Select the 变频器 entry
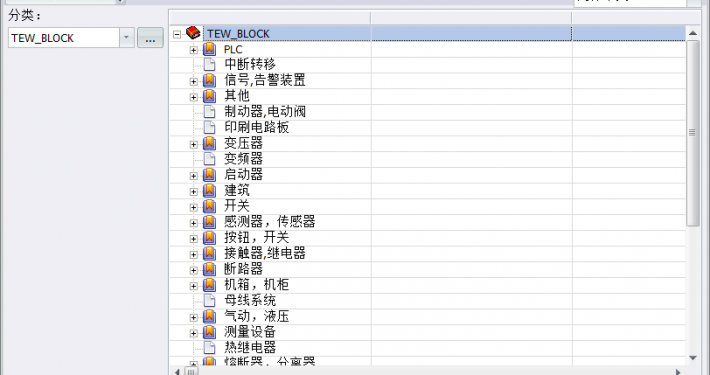Viewport: 710px width, 375px height. (x=427, y=159)
